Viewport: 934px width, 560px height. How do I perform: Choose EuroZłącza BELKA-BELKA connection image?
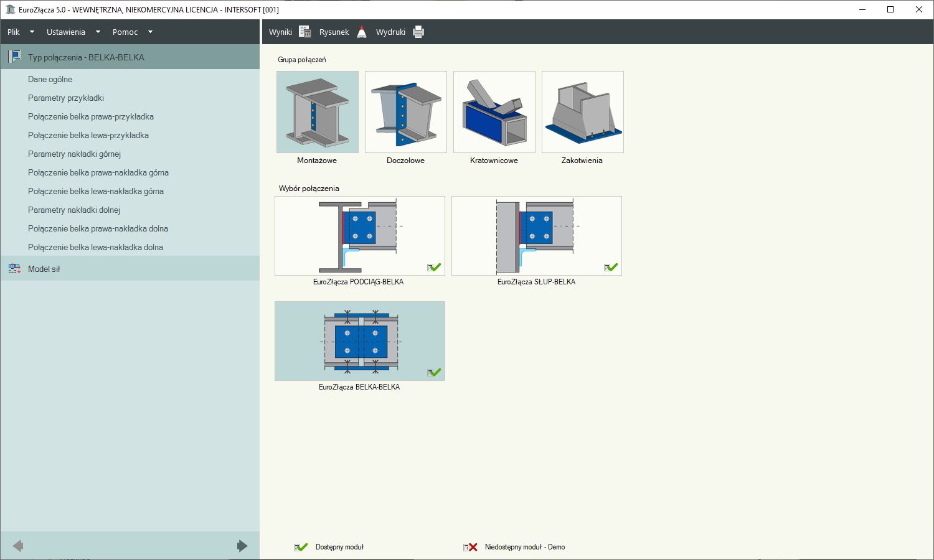click(360, 341)
